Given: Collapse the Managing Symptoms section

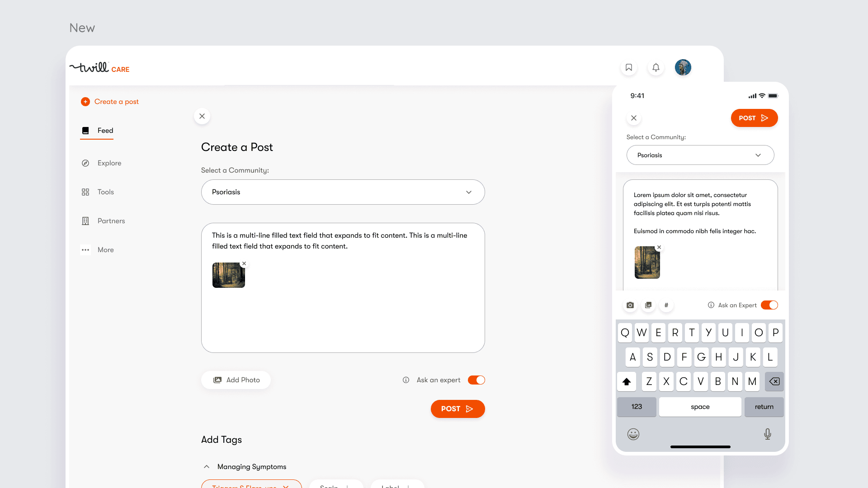Looking at the screenshot, I should coord(207,467).
